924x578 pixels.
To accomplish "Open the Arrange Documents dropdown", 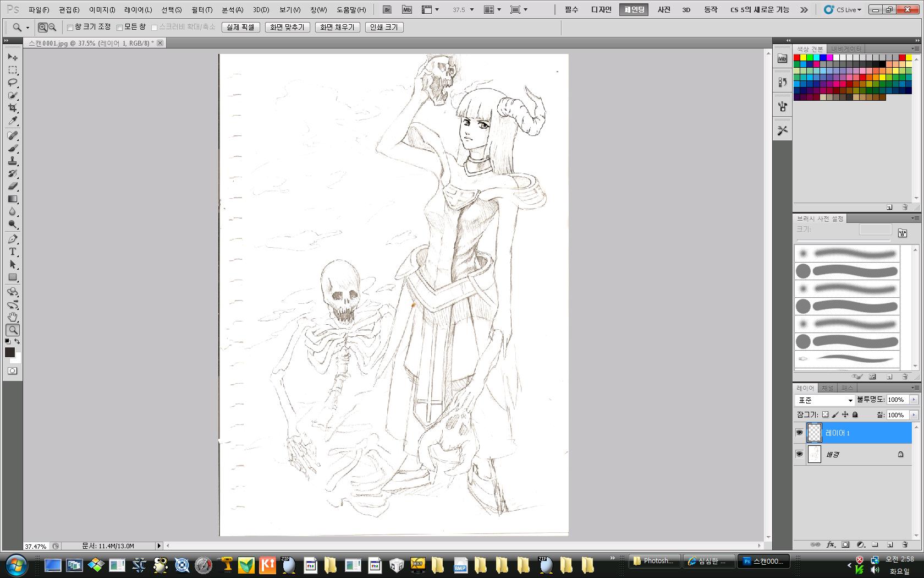I will coord(492,10).
